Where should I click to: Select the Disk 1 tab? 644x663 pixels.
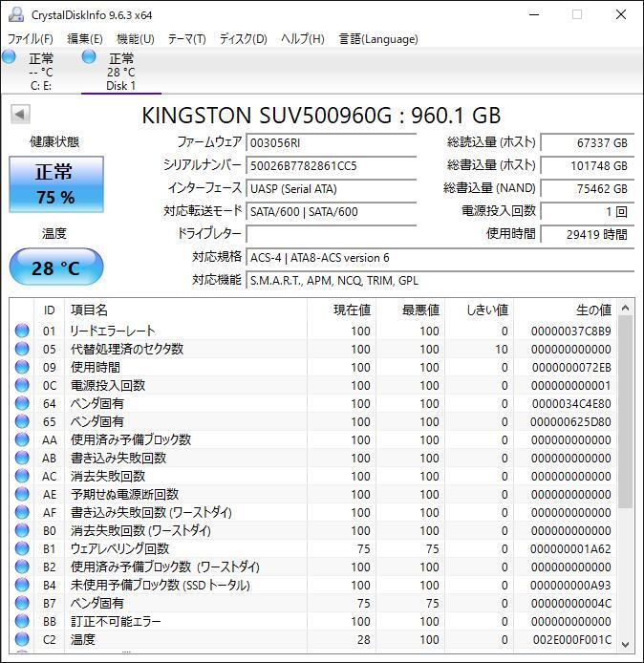[121, 71]
